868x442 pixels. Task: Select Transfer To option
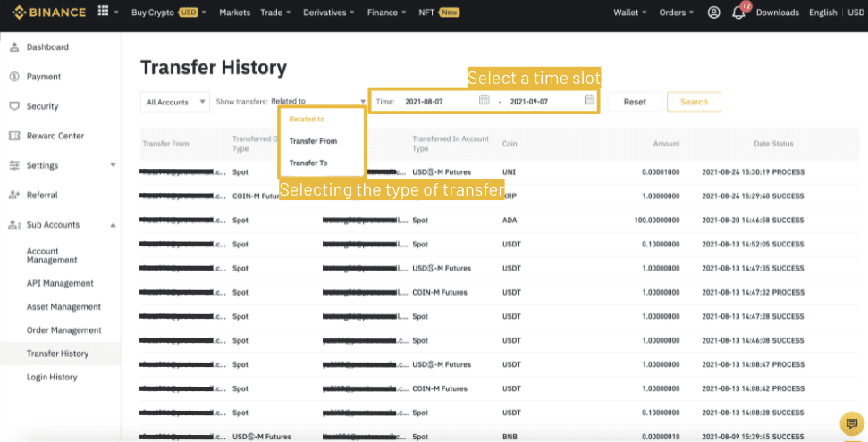pos(308,163)
